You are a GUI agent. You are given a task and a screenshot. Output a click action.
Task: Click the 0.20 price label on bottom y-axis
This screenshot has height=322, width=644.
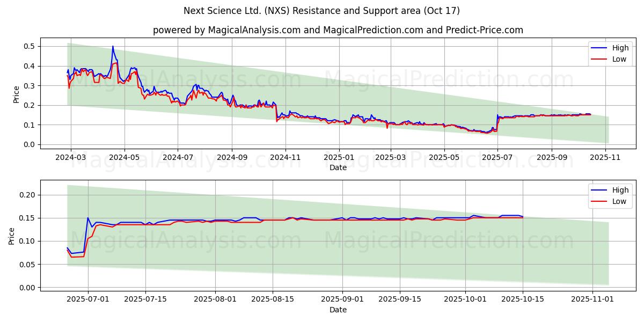pos(27,195)
